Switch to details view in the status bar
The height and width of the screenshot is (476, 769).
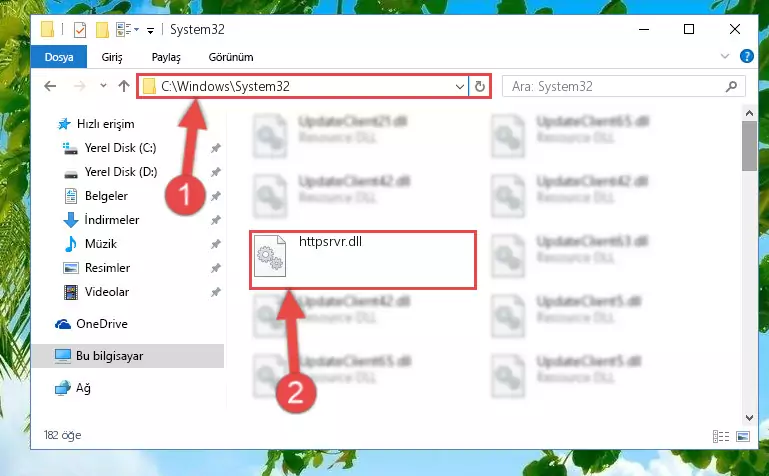coord(720,436)
